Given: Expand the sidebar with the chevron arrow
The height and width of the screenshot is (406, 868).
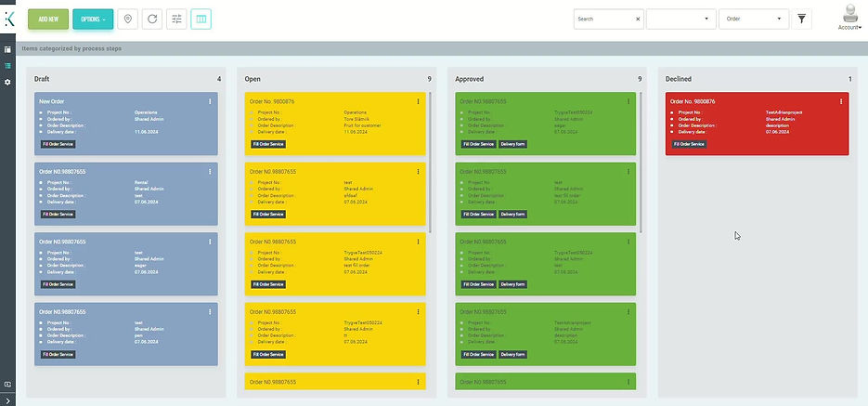Looking at the screenshot, I should tap(7, 399).
